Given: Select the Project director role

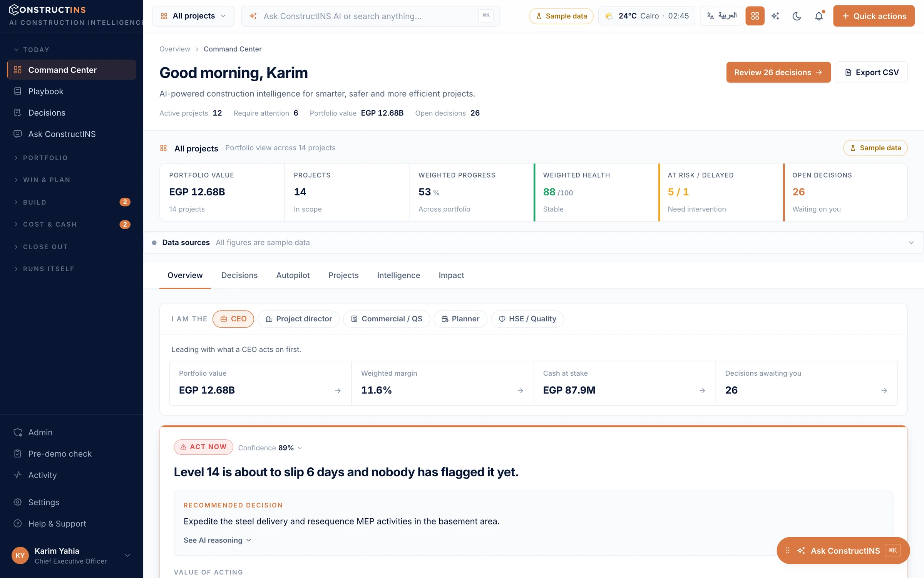Looking at the screenshot, I should (298, 319).
